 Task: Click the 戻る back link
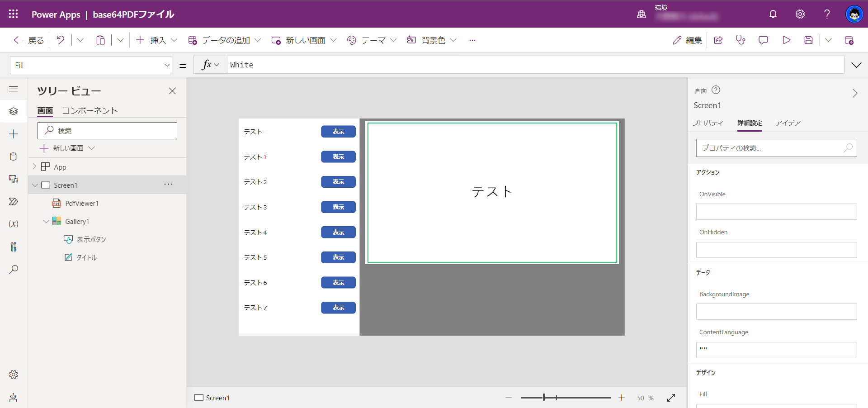tap(28, 40)
